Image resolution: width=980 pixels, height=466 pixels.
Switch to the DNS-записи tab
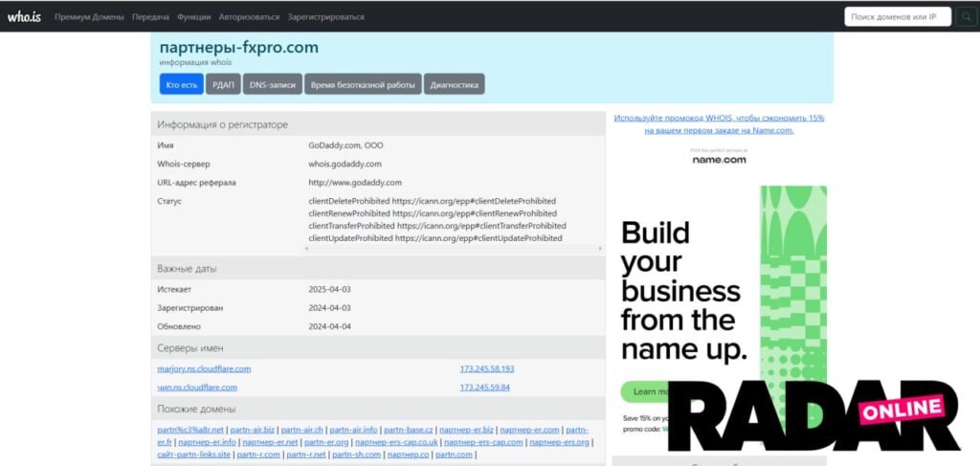point(273,84)
